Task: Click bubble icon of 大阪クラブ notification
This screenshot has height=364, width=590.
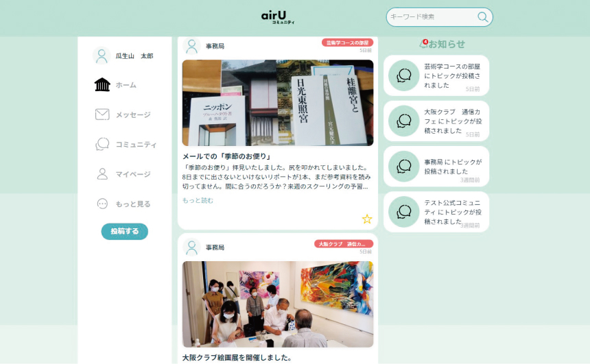Action: (404, 121)
